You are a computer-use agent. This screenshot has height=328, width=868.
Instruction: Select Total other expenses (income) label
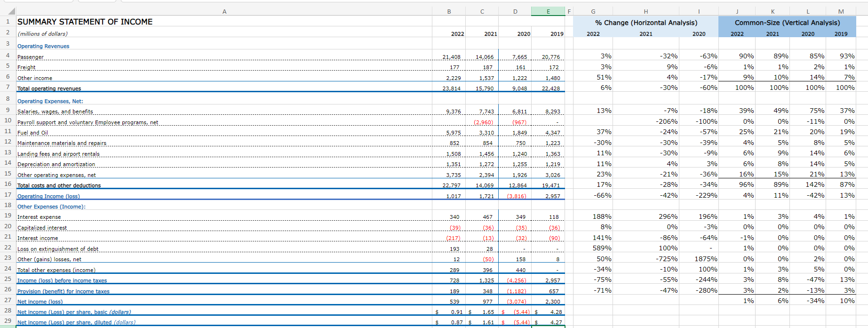click(x=56, y=270)
